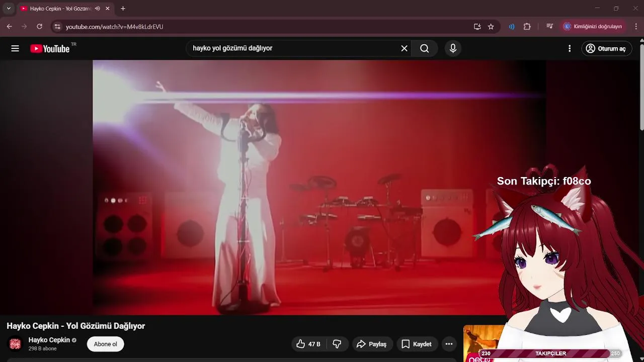Click the magnifier search button
This screenshot has width=644, height=362.
[x=425, y=48]
